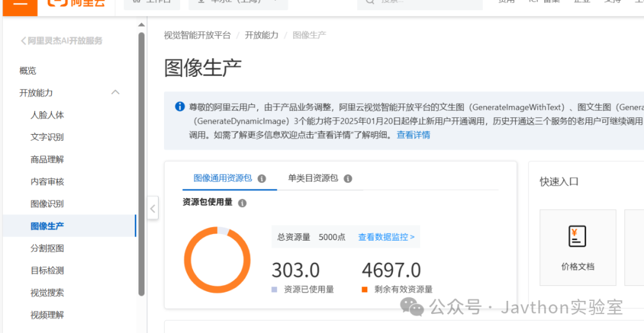Image resolution: width=644 pixels, height=333 pixels.
Task: Select 视觉搜索 in the sidebar
Action: [47, 293]
